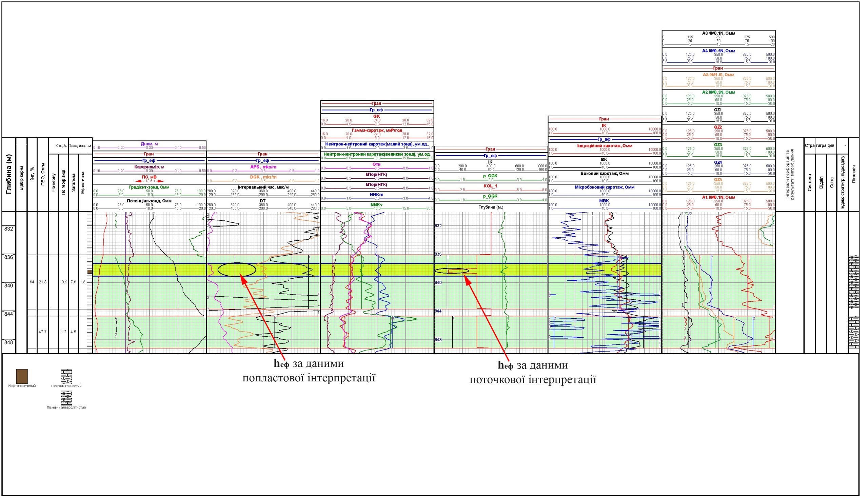Click the Мікробоковий каротаж, Омм header
This screenshot has width=868, height=498.
(x=604, y=187)
